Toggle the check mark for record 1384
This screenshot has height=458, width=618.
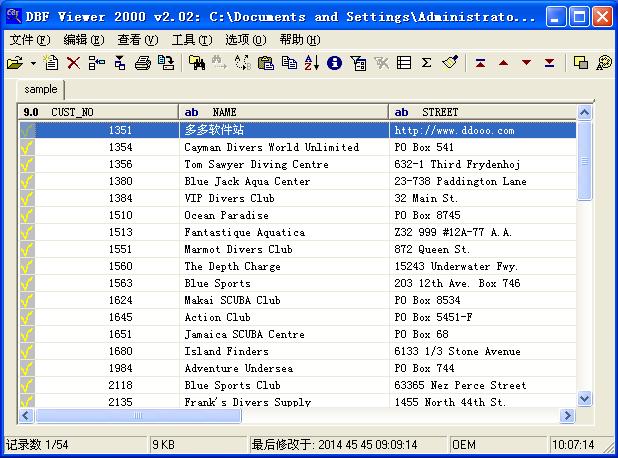click(27, 198)
